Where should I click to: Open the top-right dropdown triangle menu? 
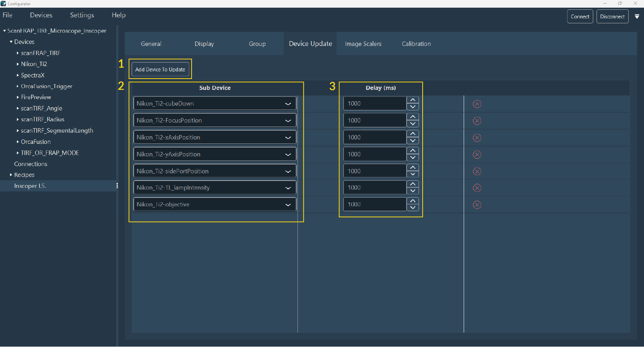coord(637,17)
